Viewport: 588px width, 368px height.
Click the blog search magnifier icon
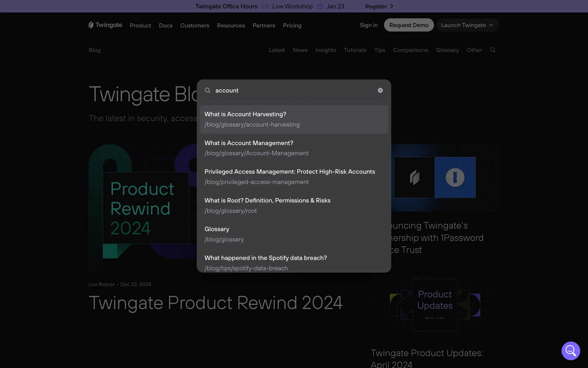pos(492,50)
